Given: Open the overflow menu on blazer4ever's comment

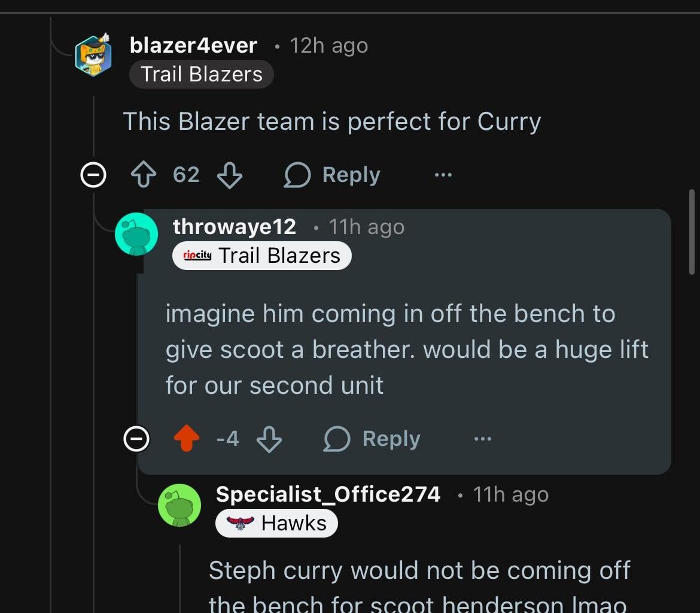Looking at the screenshot, I should point(443,174).
